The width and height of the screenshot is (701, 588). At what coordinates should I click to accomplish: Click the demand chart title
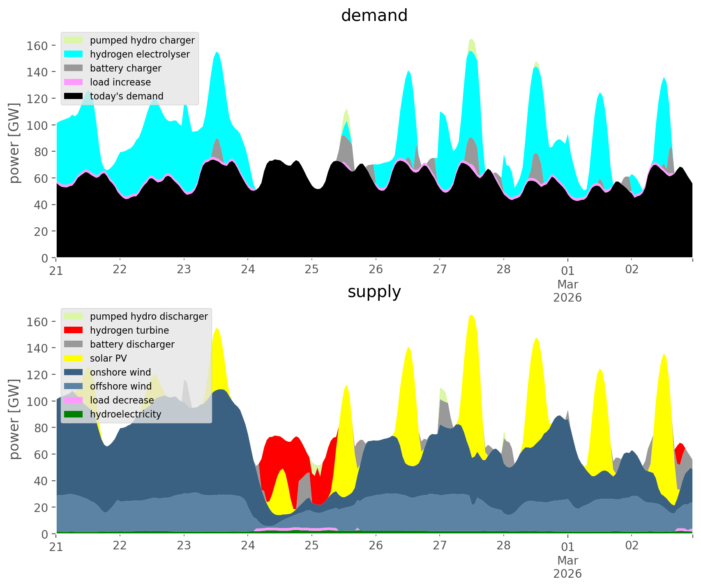click(x=374, y=16)
